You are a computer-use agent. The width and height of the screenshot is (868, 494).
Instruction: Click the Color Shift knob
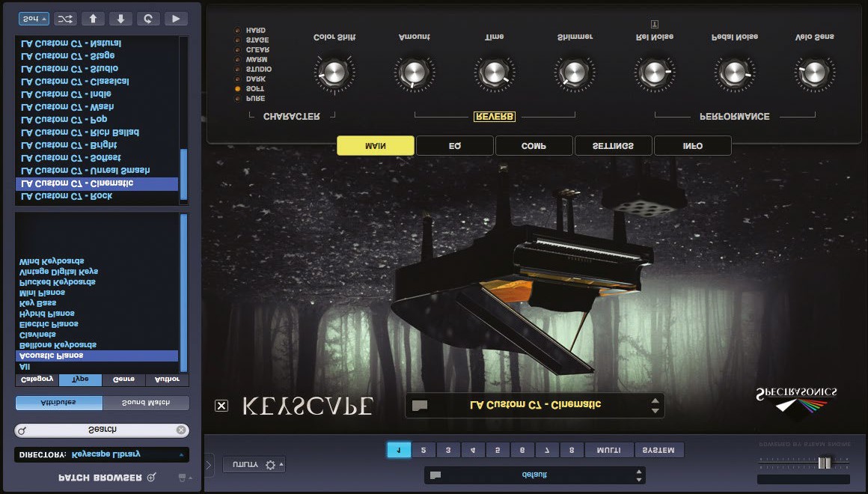(334, 73)
